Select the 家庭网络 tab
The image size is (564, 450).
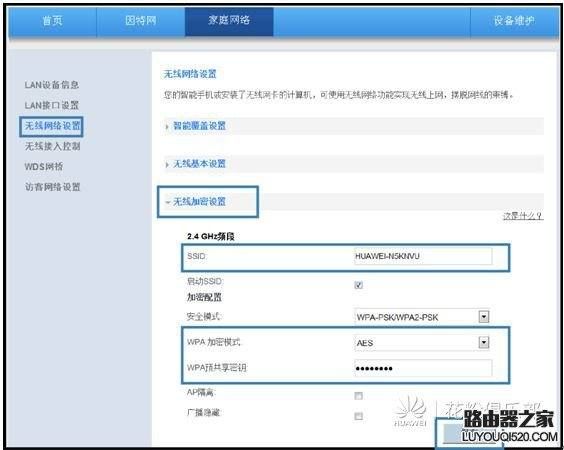(x=229, y=21)
